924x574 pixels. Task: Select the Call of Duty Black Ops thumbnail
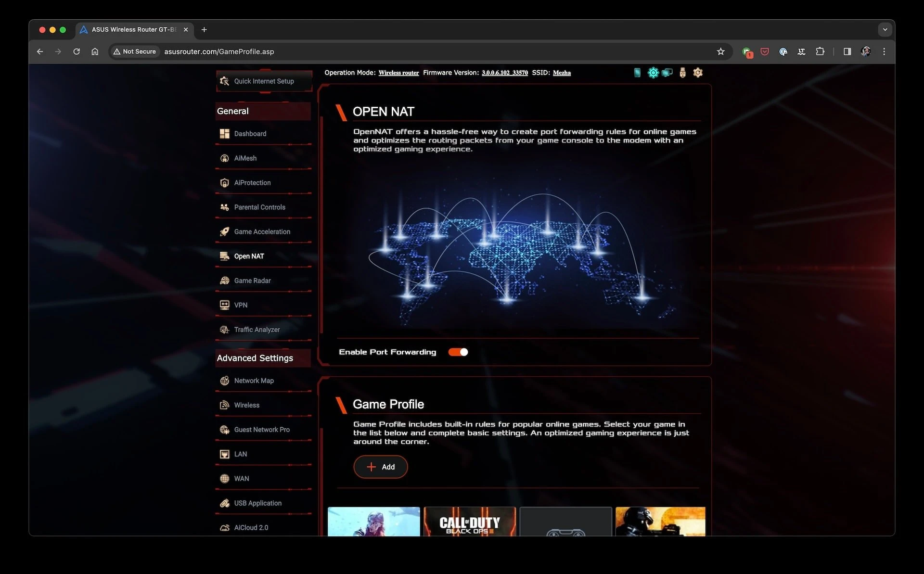tap(470, 522)
